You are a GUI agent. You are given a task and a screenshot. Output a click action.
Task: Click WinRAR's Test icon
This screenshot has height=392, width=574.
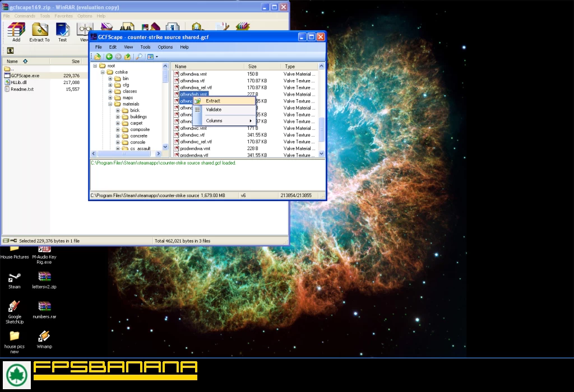pyautogui.click(x=62, y=31)
